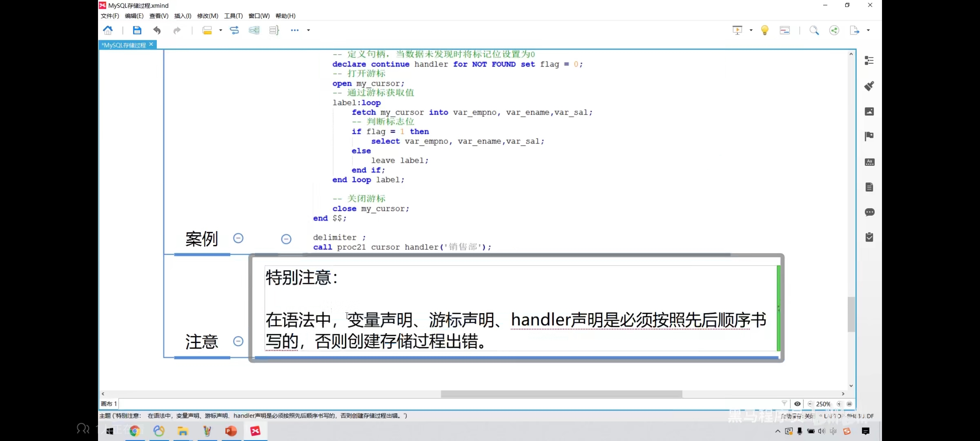This screenshot has height=441, width=980.
Task: Collapse the 注意 topic branch
Action: tap(238, 341)
